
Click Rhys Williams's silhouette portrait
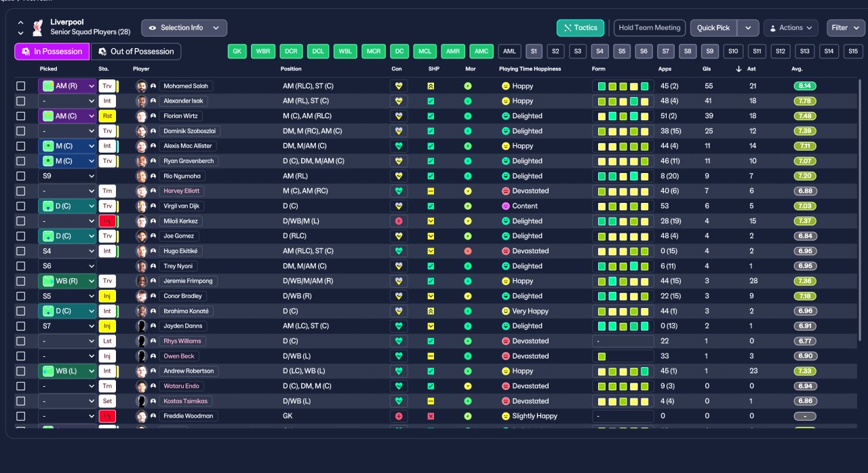tap(141, 341)
